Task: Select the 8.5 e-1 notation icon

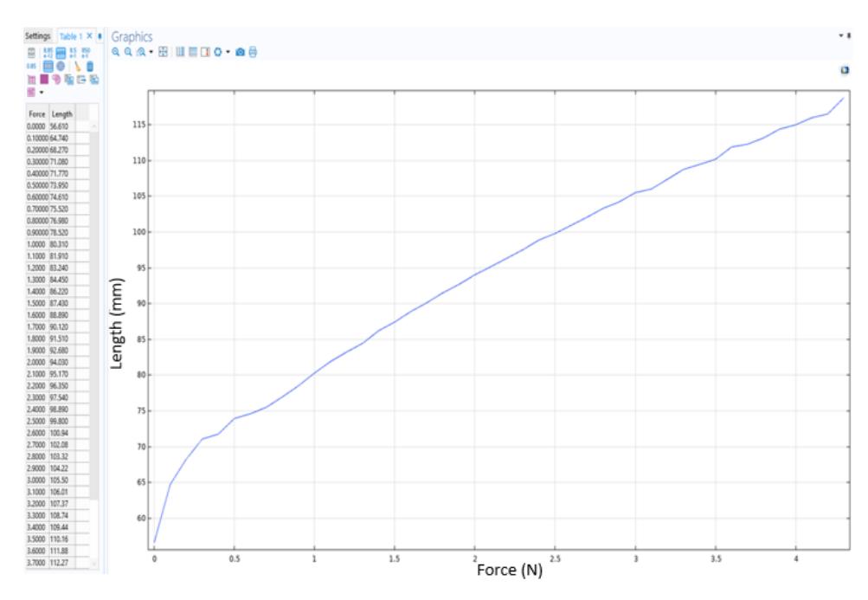Action: pyautogui.click(x=73, y=53)
